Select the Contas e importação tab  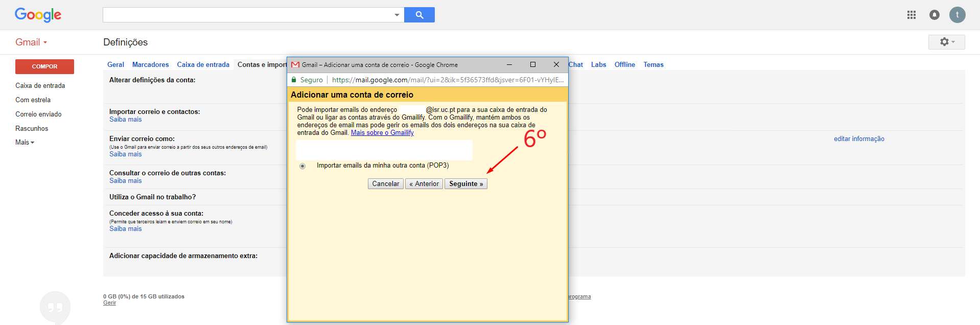coord(262,64)
